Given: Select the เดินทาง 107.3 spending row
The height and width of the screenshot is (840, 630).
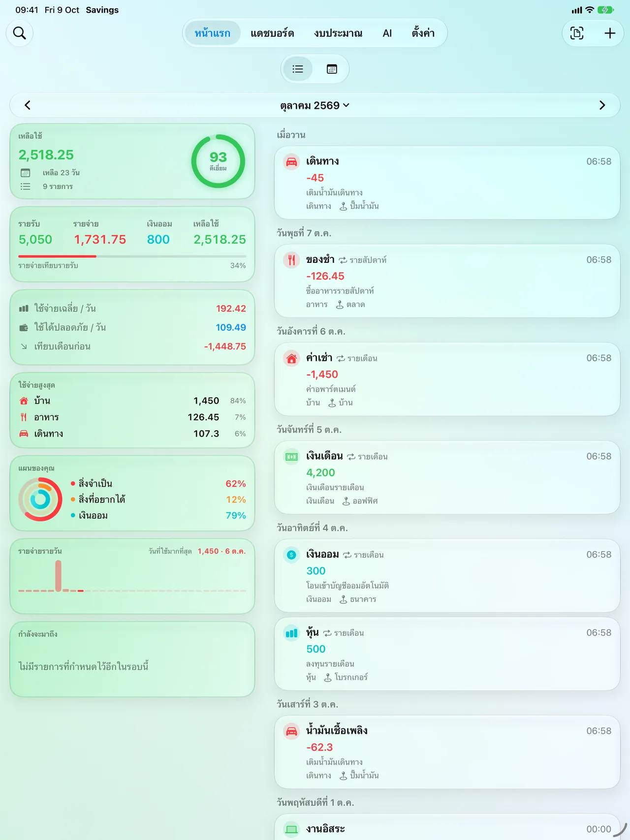Looking at the screenshot, I should (x=132, y=434).
